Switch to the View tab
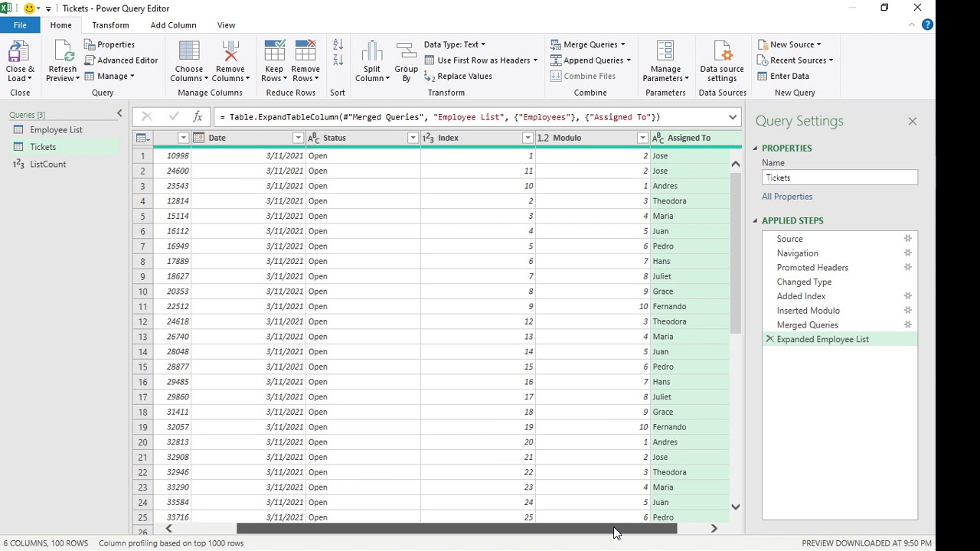Image resolution: width=980 pixels, height=551 pixels. coord(226,25)
